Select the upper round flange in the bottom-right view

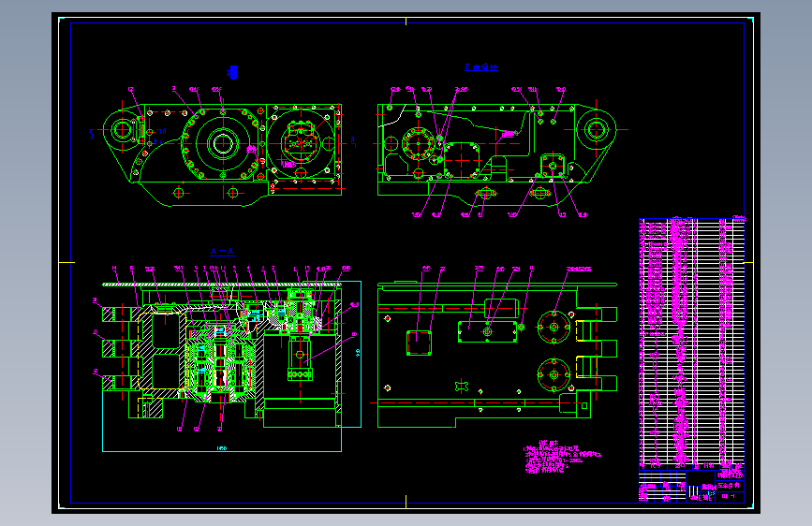(x=554, y=328)
